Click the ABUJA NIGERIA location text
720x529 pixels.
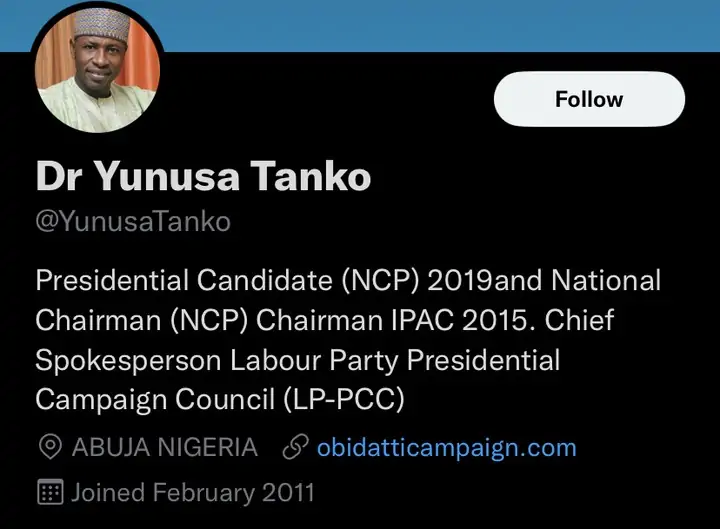click(x=164, y=447)
